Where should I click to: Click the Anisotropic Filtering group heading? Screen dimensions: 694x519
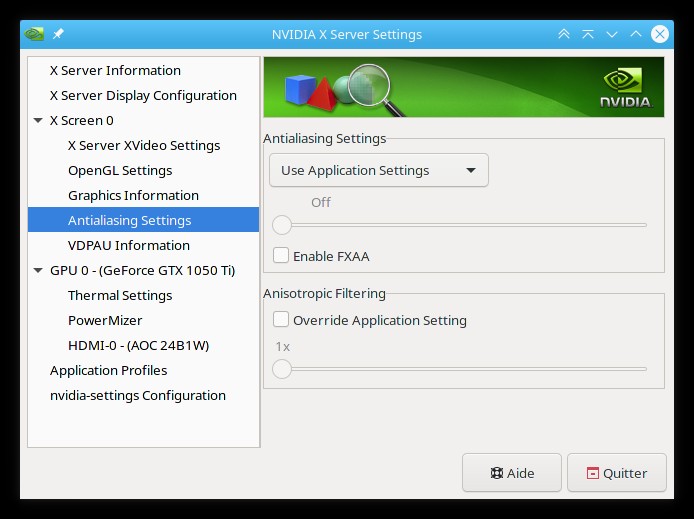coord(324,293)
